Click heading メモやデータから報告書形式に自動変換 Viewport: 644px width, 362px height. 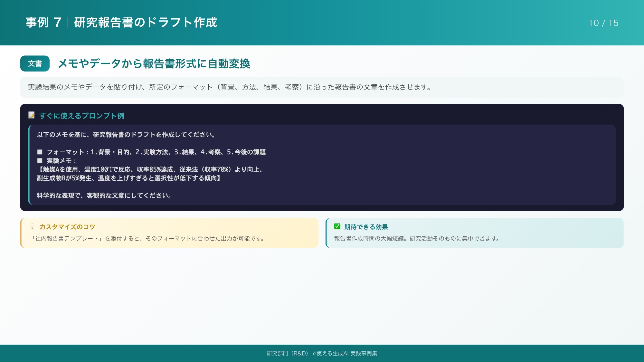pyautogui.click(x=154, y=63)
